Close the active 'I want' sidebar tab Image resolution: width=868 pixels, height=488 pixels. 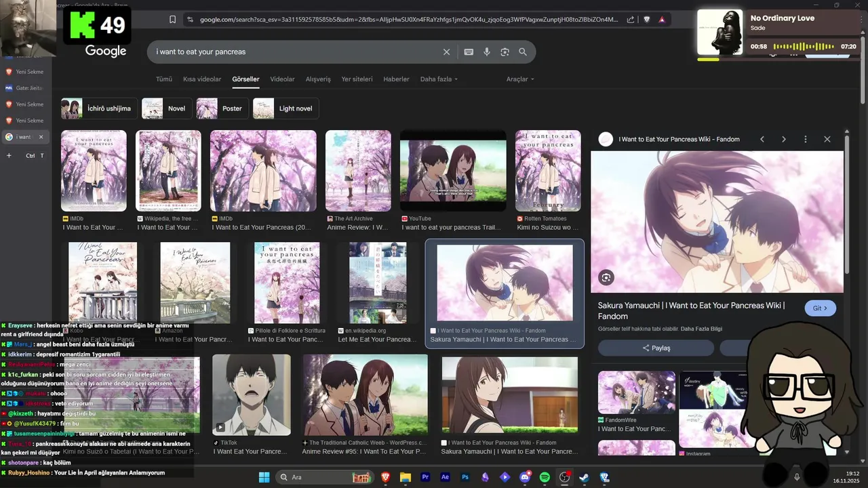(41, 137)
